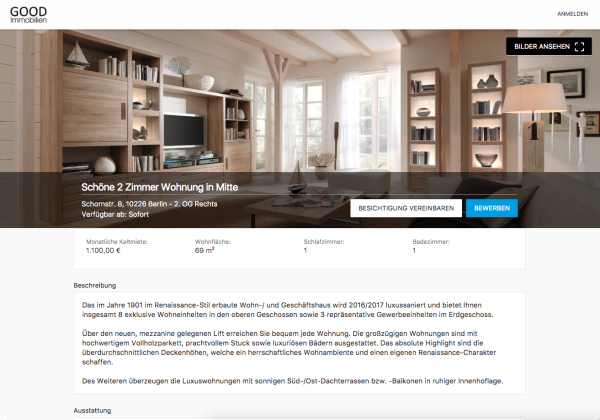This screenshot has width=600, height=420.
Task: Click the Beschreibung section heading
Action: (95, 285)
